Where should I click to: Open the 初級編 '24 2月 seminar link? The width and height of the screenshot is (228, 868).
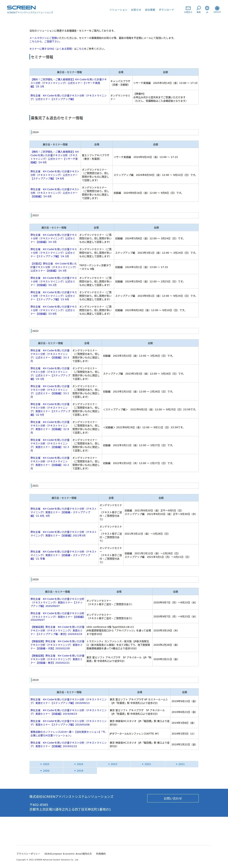[54, 281]
